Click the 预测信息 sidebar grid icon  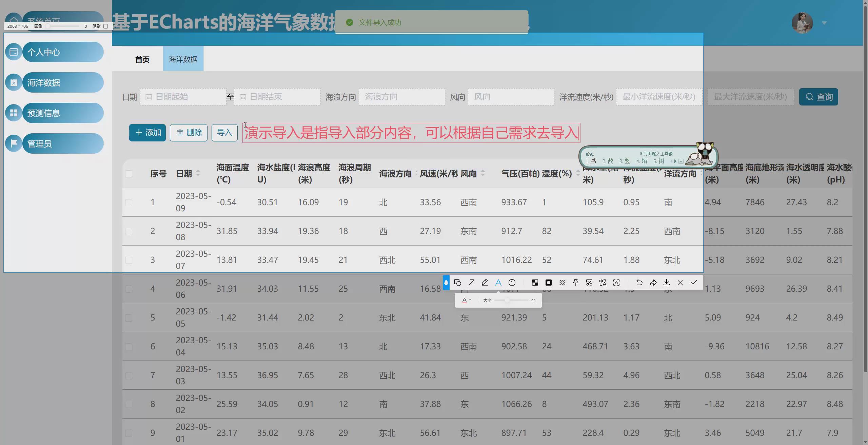(x=14, y=113)
